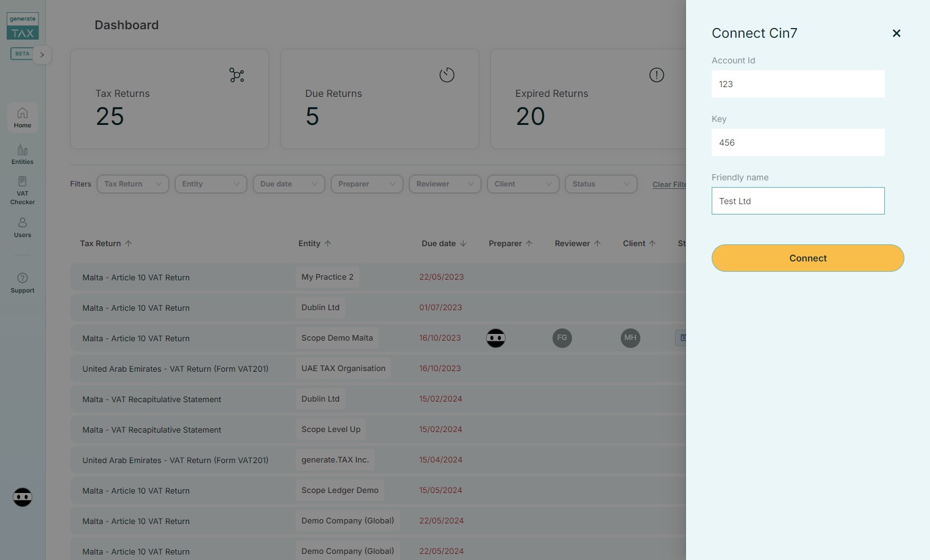Open the Status filter dropdown
Screen dimensions: 930x560
[601, 184]
